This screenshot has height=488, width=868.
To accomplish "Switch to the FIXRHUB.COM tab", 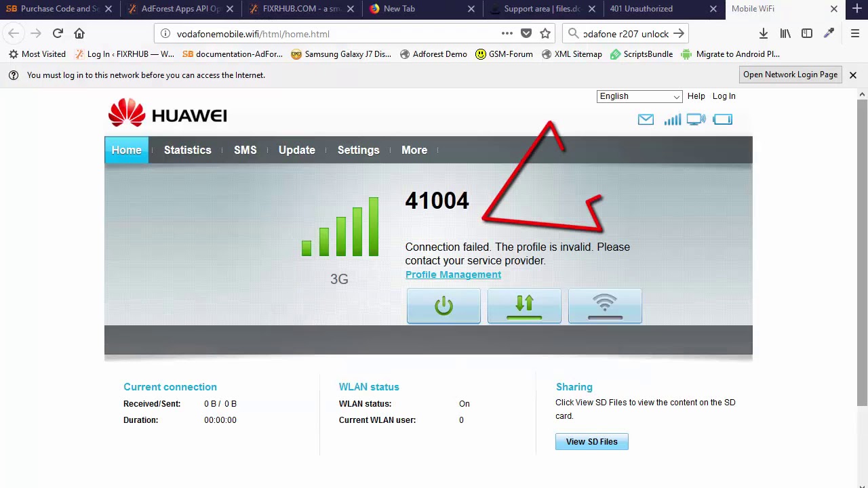I will click(302, 9).
